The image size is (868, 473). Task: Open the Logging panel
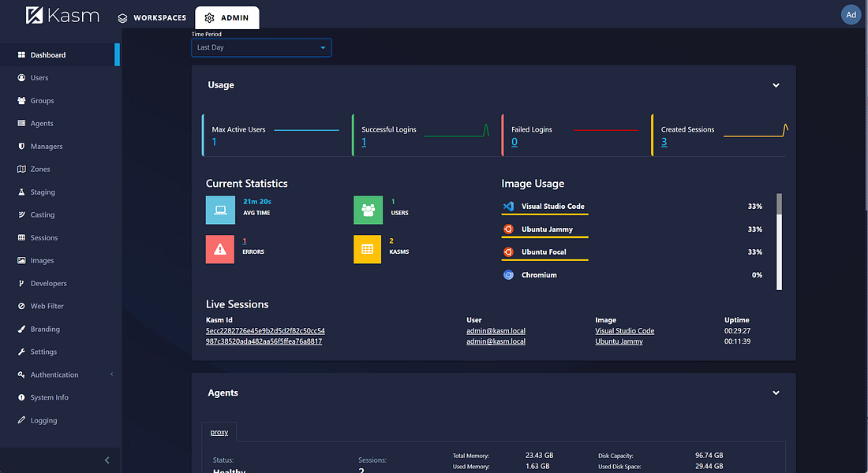click(43, 420)
